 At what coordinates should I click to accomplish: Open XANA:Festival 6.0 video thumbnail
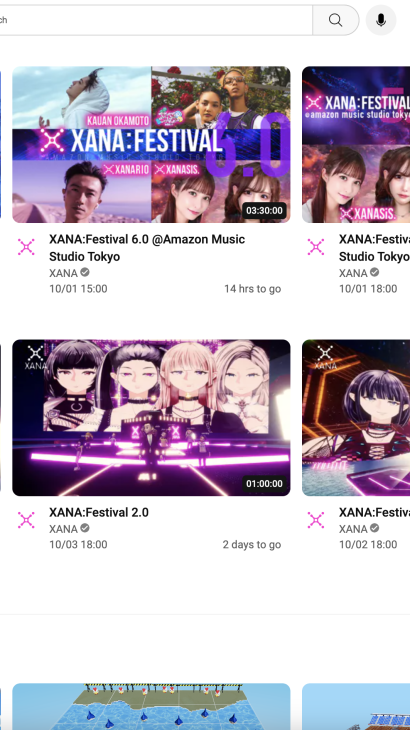pos(151,144)
